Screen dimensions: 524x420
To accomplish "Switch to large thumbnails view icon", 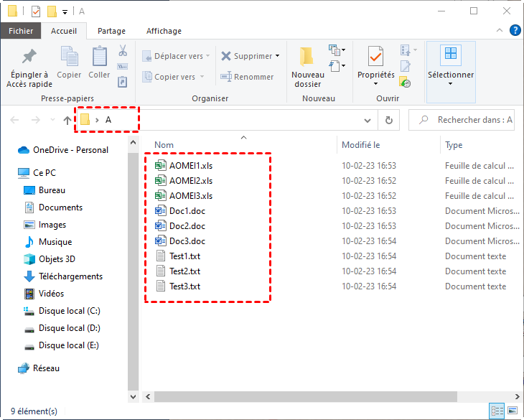I will [513, 411].
